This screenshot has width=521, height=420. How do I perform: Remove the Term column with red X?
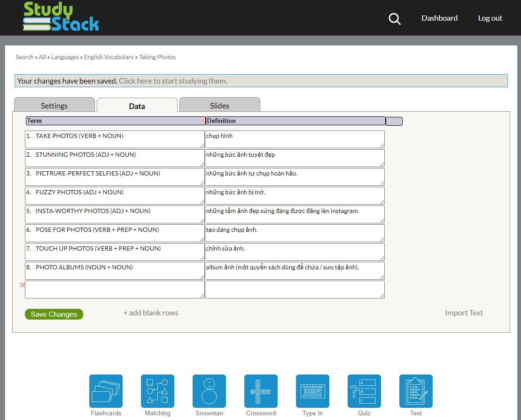202,120
